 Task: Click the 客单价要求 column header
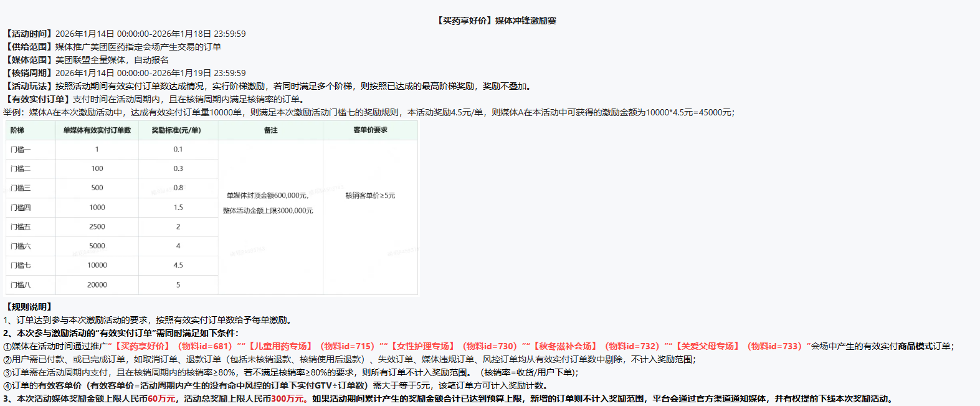[370, 130]
